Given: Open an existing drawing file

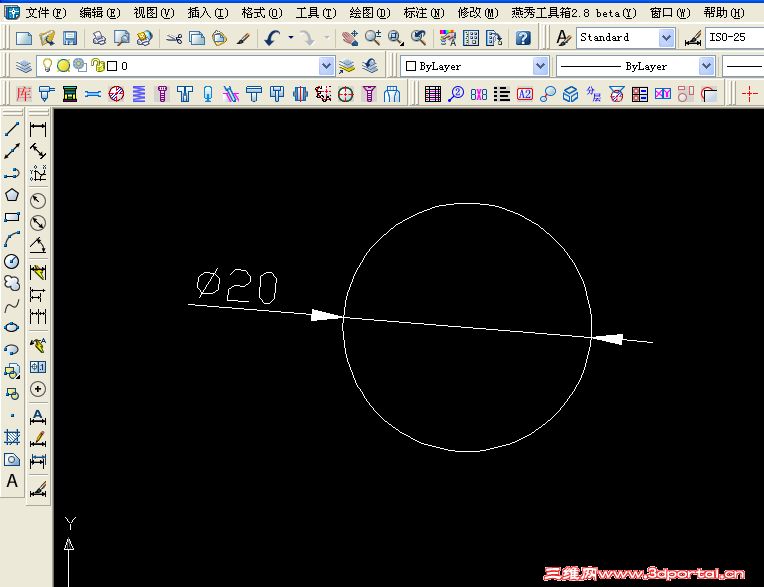Looking at the screenshot, I should pyautogui.click(x=47, y=38).
